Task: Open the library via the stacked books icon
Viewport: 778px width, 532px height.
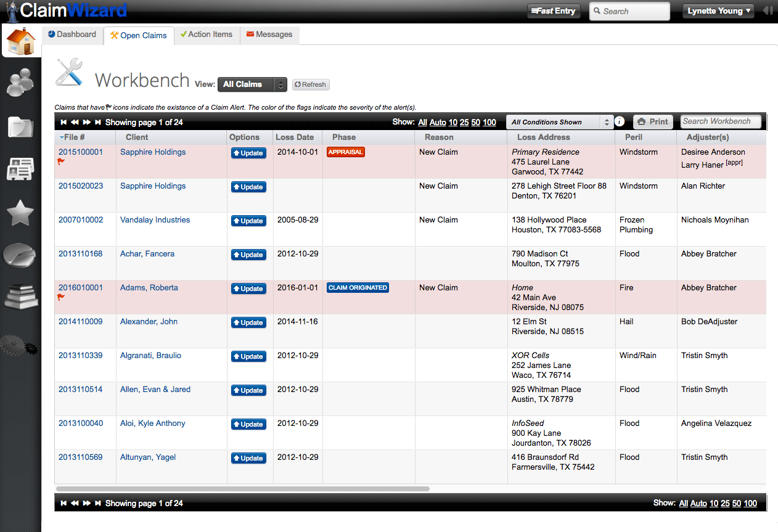Action: pos(20,298)
